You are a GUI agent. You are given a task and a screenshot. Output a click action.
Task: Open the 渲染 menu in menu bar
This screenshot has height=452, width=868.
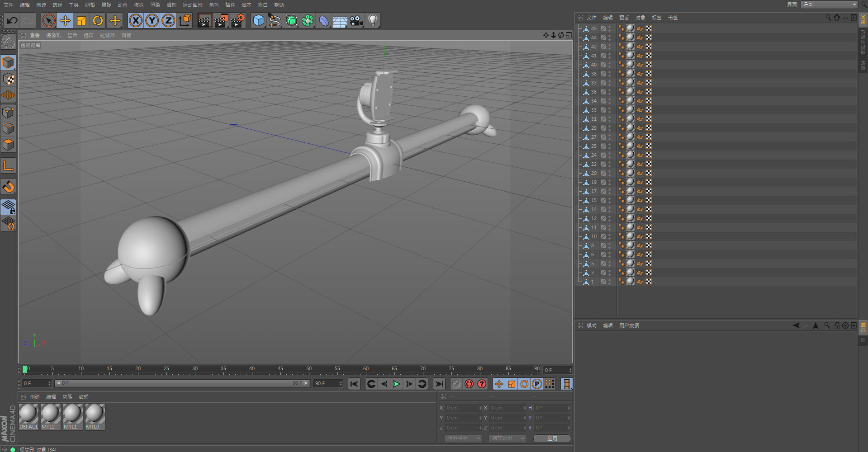tap(155, 5)
